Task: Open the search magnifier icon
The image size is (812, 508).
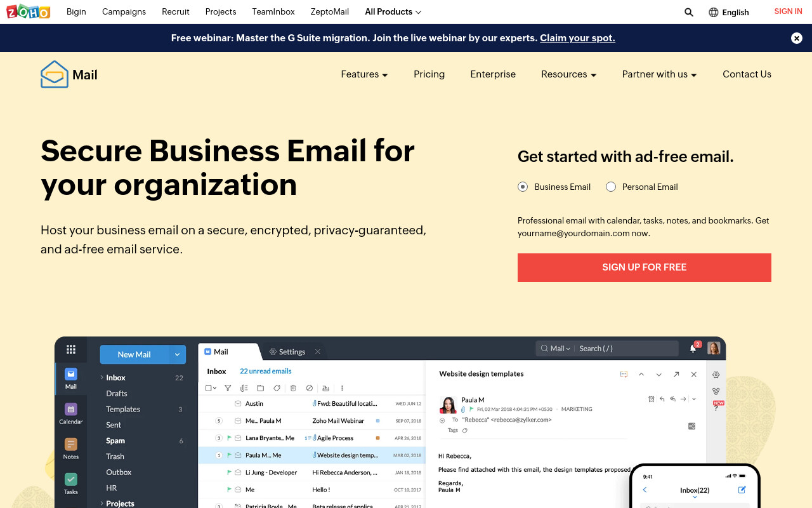Action: click(x=689, y=12)
